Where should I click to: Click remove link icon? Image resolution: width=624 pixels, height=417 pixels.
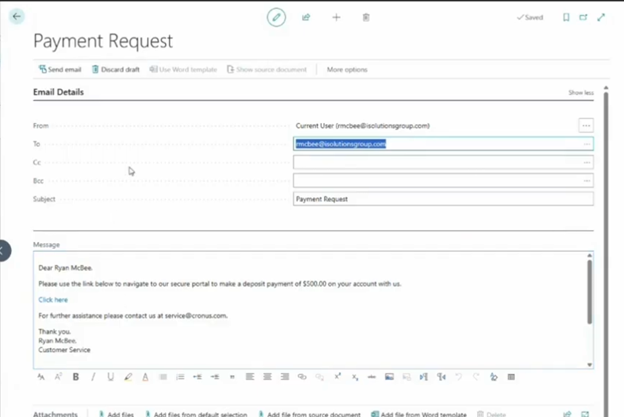(320, 377)
